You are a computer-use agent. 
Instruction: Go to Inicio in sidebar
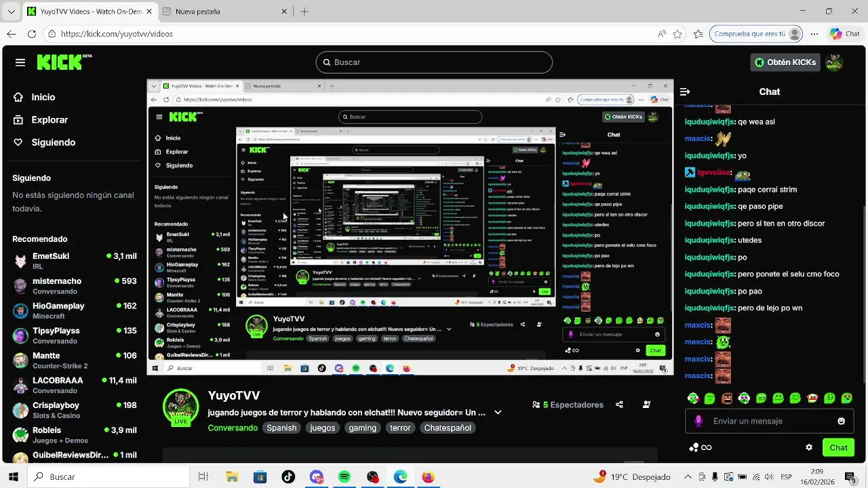(35, 97)
